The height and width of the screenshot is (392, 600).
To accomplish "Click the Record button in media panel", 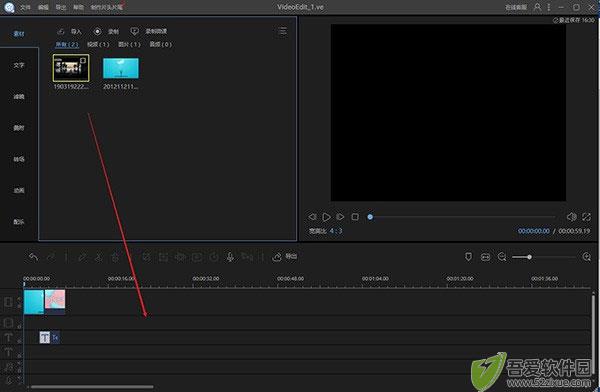I will pos(106,31).
